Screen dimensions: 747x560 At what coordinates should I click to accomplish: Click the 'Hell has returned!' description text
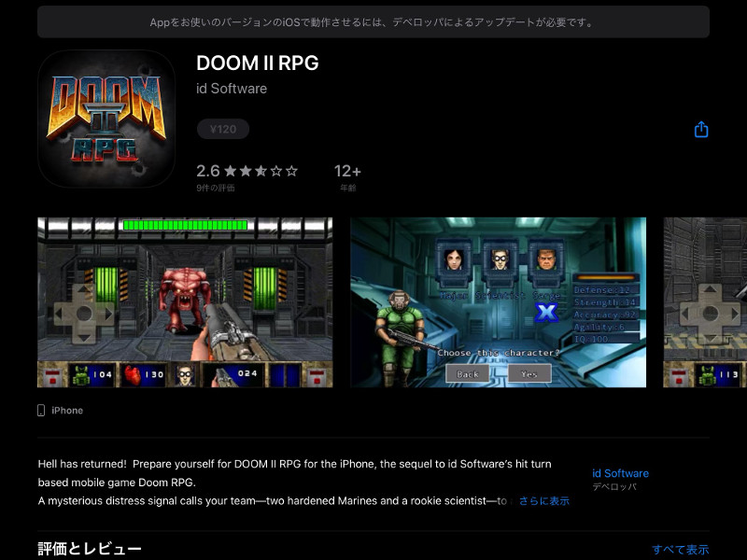click(294, 483)
